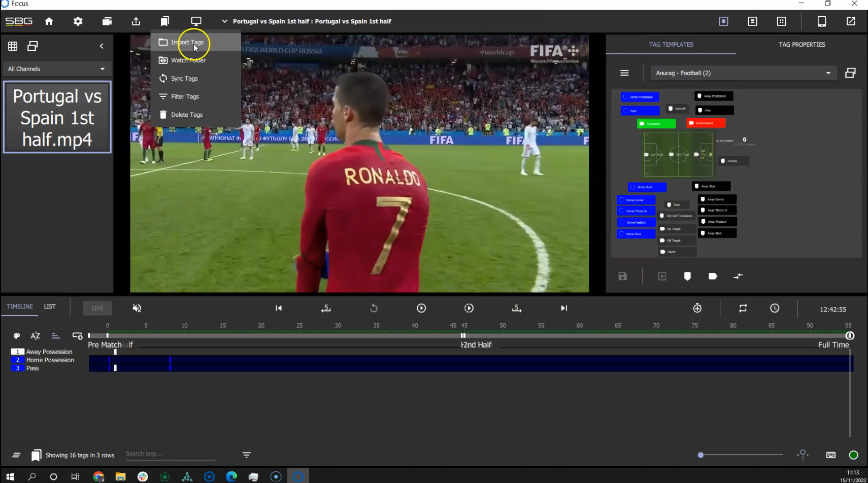Screen dimensions: 868x483
Task: Select Sync Tags menu option
Action: [184, 79]
